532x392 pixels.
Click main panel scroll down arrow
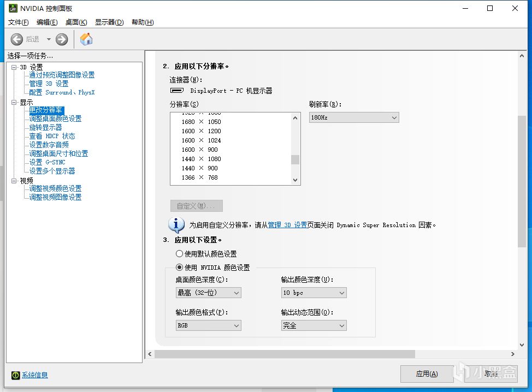[522, 345]
